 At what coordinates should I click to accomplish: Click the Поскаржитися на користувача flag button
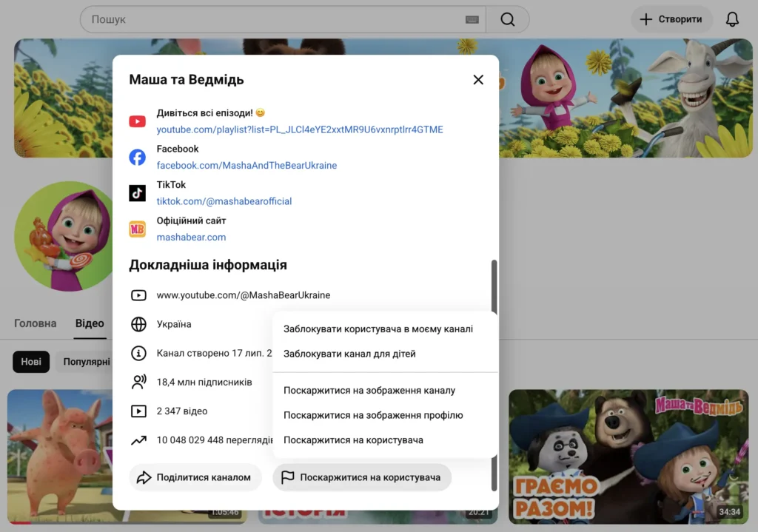coord(362,477)
